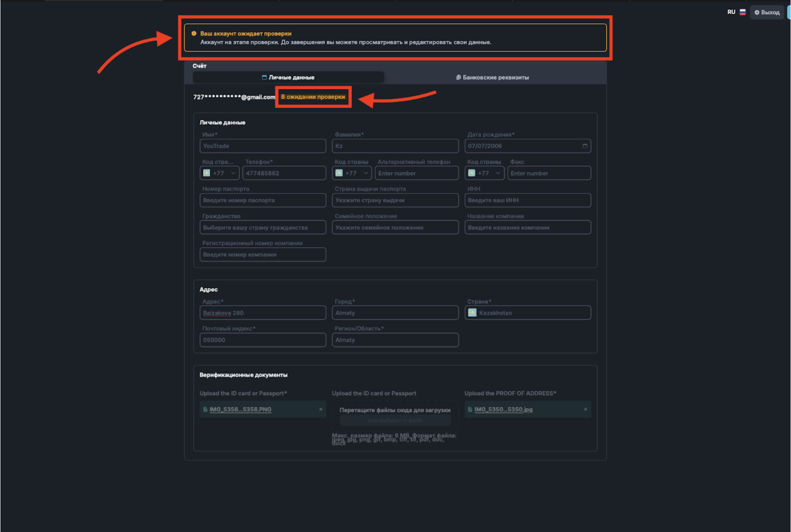Switch to the Банковские реквизиты tab
Viewport: 791px width, 532px height.
pyautogui.click(x=492, y=77)
